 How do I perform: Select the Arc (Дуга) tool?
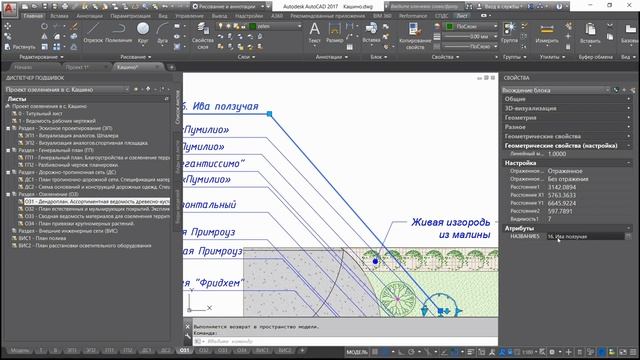point(162,33)
